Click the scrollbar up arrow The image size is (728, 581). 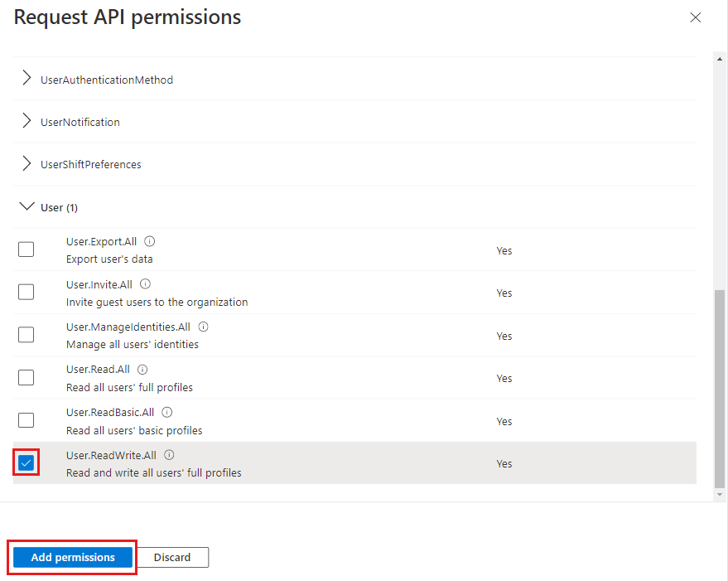(720, 59)
